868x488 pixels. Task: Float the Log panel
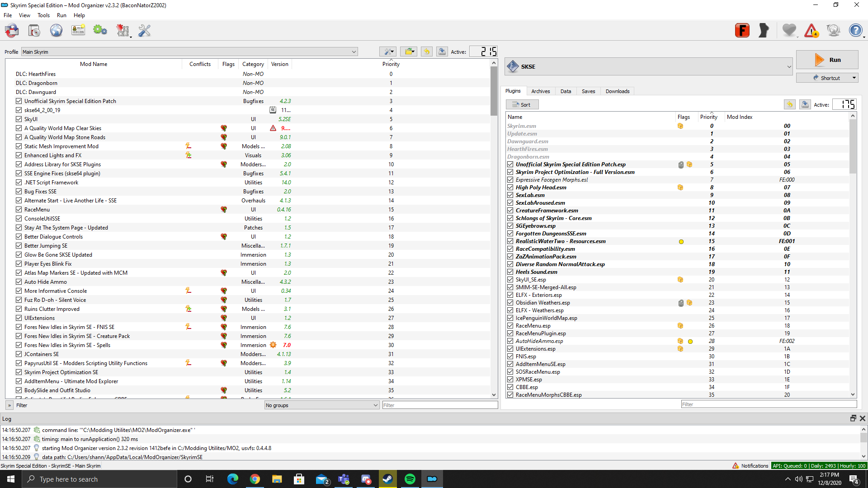point(853,418)
